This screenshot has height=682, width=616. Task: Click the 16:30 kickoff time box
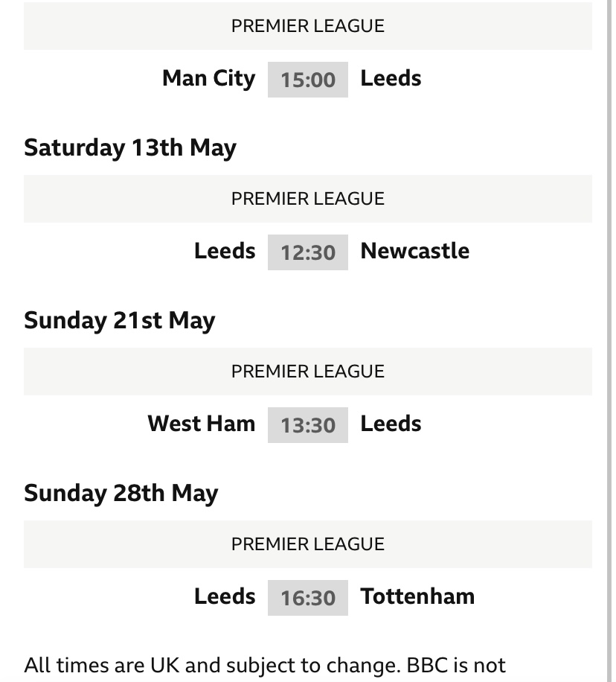pyautogui.click(x=308, y=598)
